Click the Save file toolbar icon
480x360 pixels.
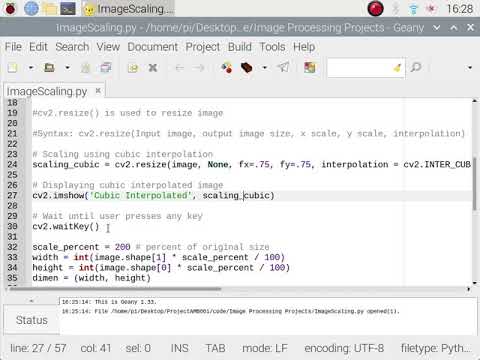[x=86, y=68]
